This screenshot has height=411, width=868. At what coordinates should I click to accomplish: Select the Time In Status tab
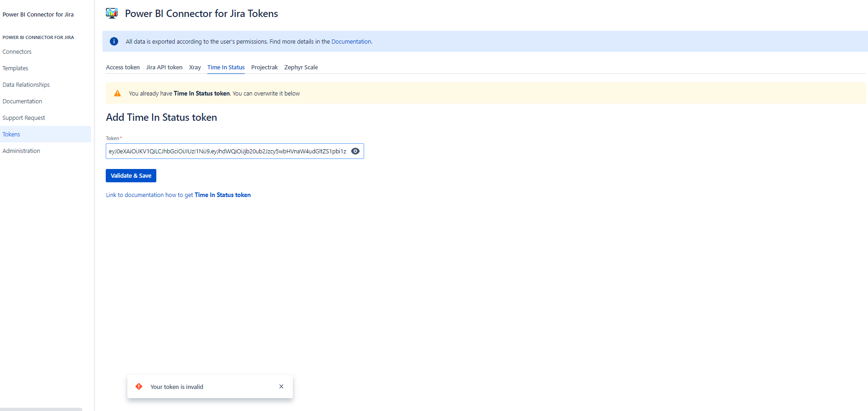(x=226, y=67)
